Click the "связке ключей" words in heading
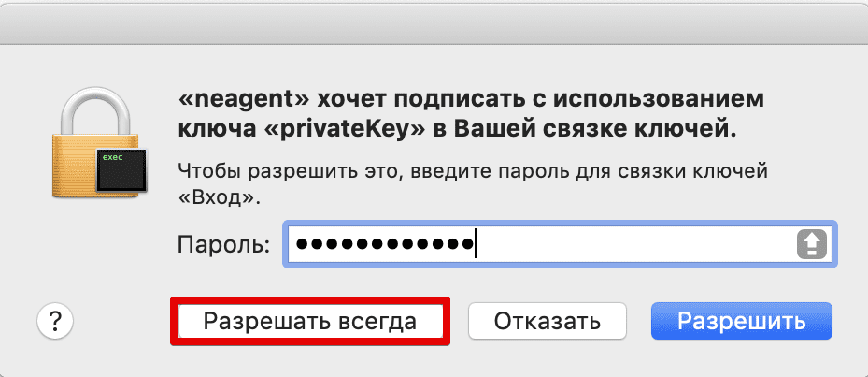 tap(638, 131)
